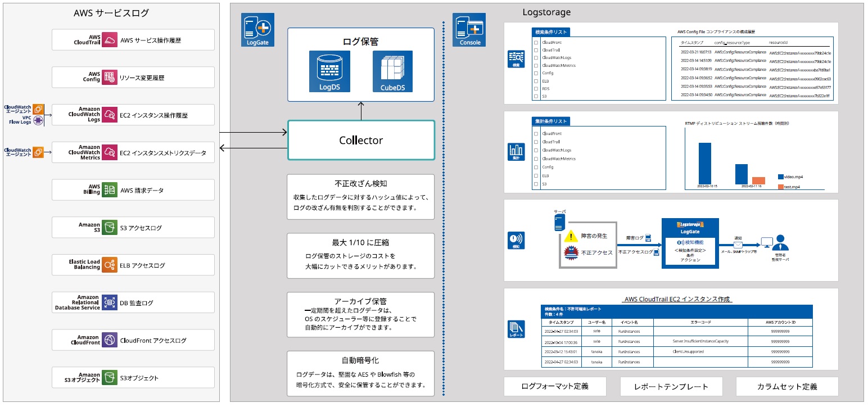Click the VPC Flow Logs purple icon
The width and height of the screenshot is (868, 407).
[38, 120]
